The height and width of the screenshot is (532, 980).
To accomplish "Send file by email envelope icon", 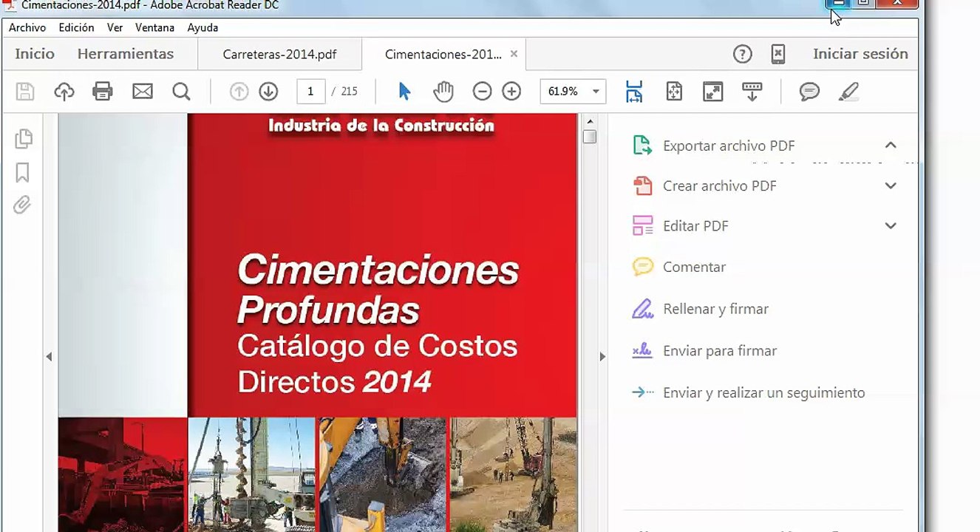I will (143, 92).
